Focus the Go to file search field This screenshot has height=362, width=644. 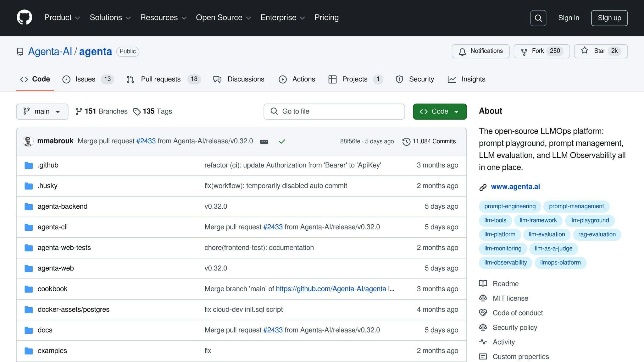pos(334,112)
